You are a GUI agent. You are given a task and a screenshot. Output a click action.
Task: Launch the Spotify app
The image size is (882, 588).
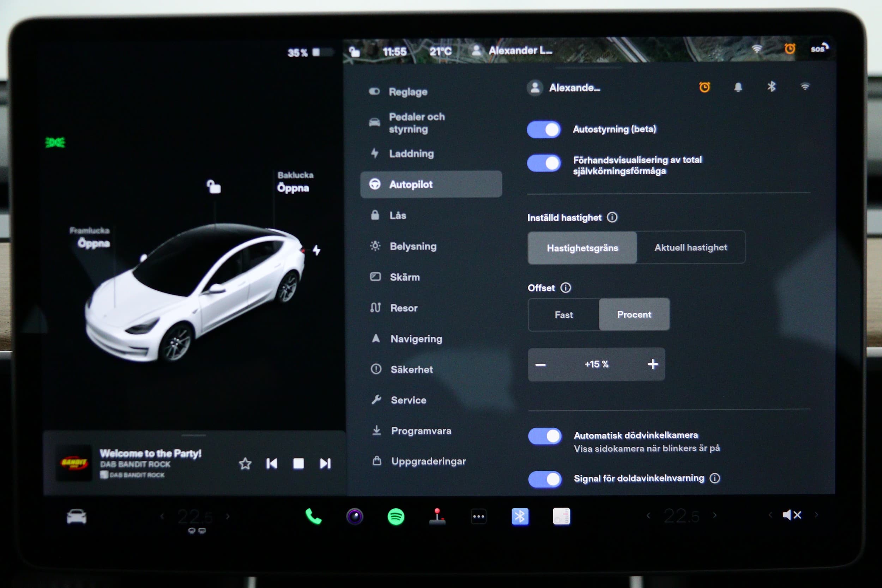[396, 516]
